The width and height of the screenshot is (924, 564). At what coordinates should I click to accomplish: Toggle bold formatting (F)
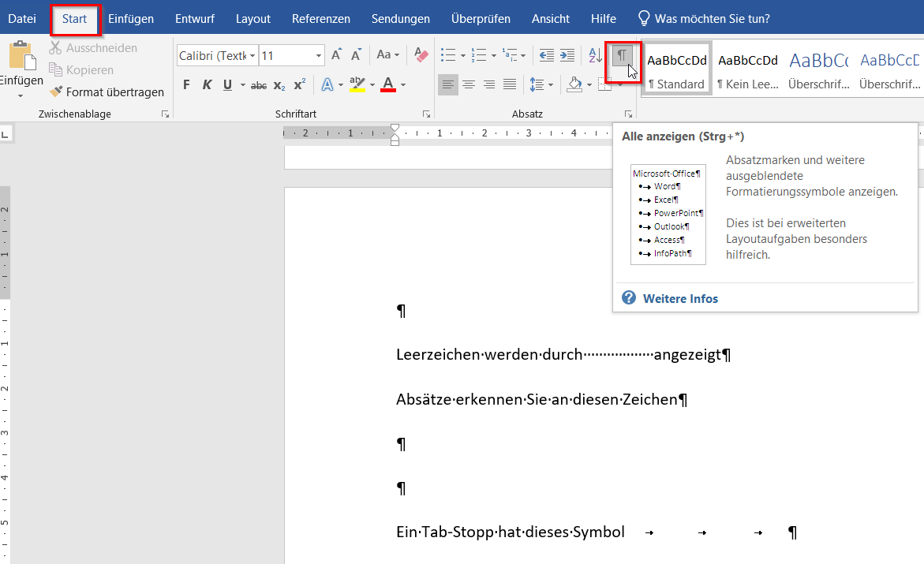186,85
